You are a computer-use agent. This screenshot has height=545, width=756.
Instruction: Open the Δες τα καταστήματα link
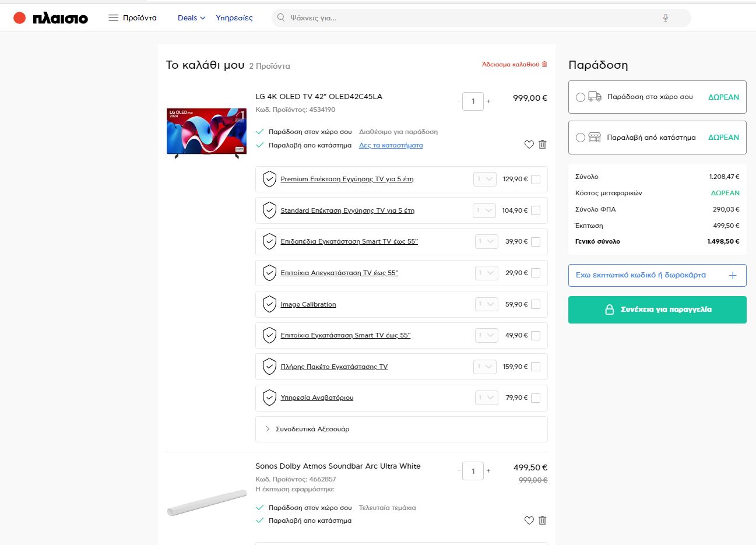click(x=391, y=145)
